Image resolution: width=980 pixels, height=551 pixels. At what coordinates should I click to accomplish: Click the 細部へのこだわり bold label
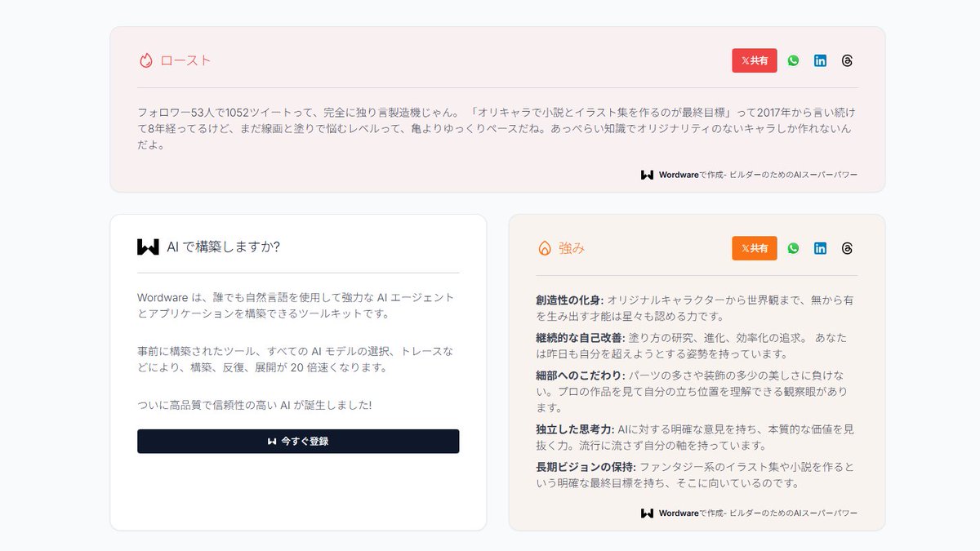[x=581, y=375]
